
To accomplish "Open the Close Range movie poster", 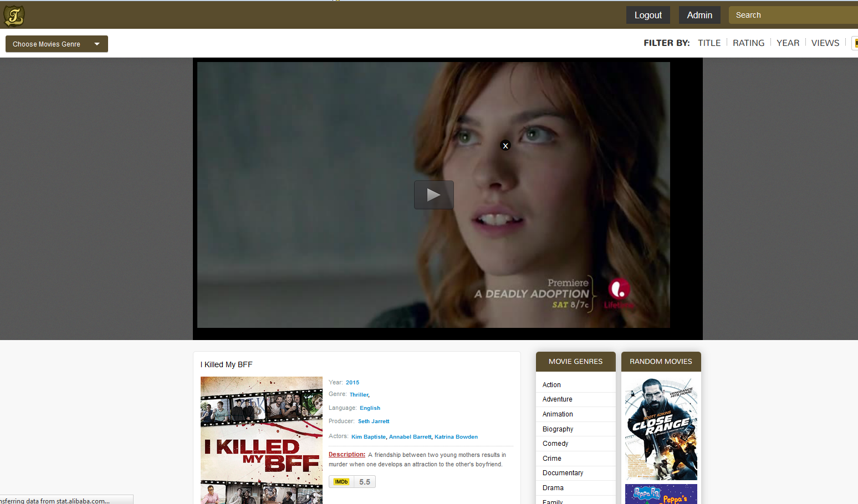I will point(661,429).
